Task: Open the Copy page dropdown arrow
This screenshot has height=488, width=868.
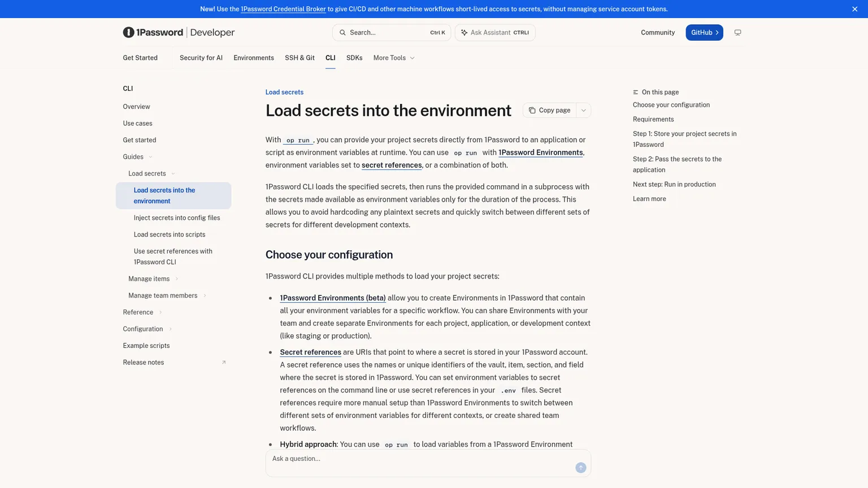Action: 584,110
